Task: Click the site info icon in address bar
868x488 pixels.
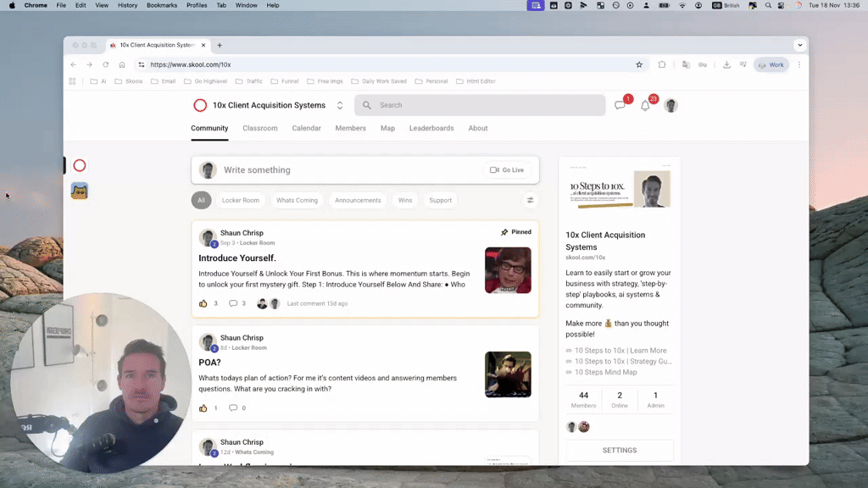Action: (142, 64)
